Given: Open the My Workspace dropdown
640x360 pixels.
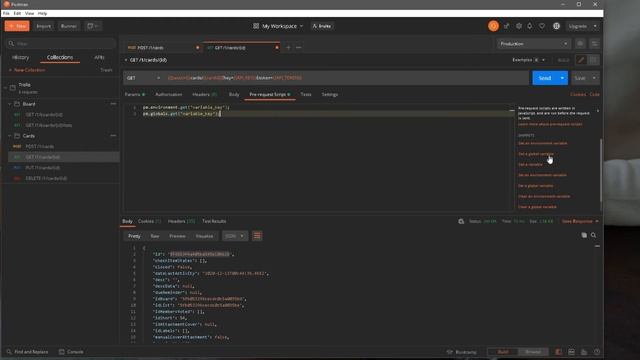Looking at the screenshot, I should point(278,26).
